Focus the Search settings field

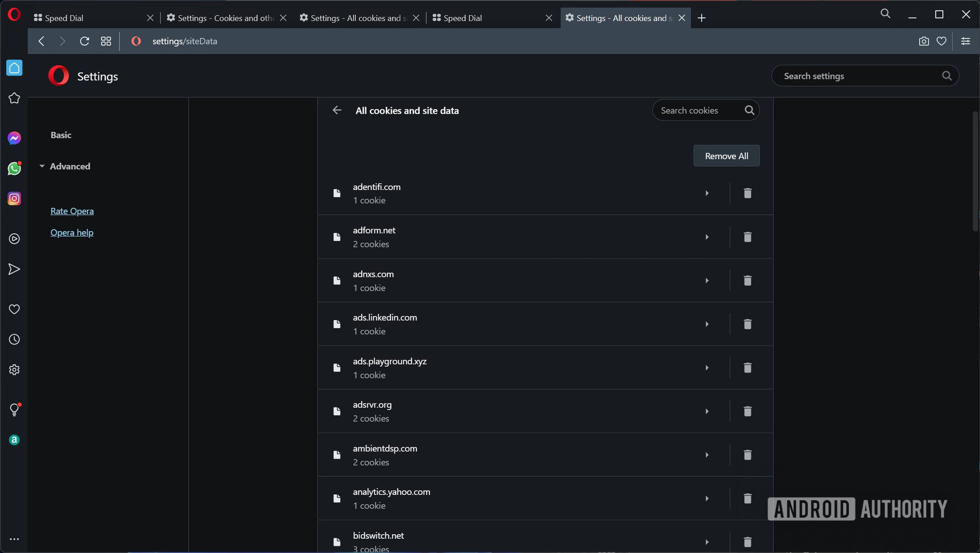coord(865,76)
